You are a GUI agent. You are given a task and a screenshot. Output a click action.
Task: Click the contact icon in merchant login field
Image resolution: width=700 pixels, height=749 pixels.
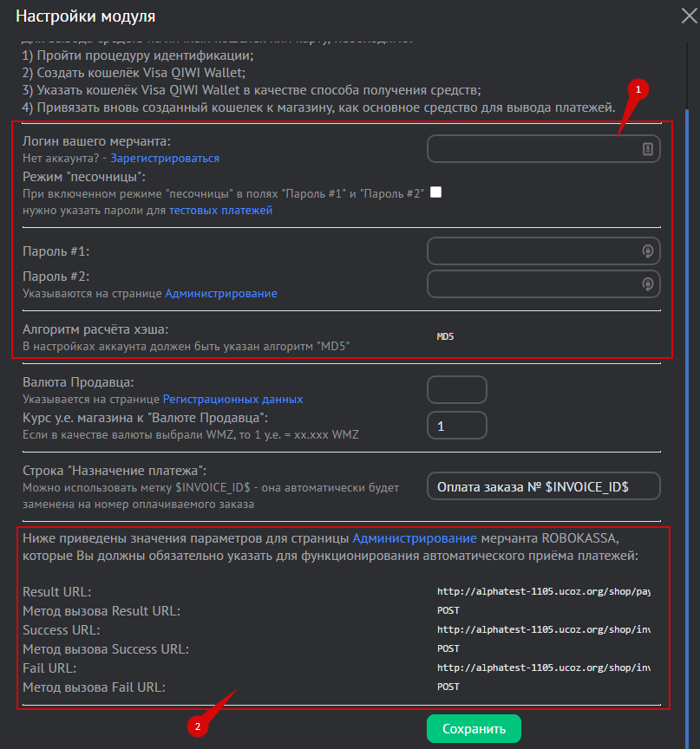647,149
